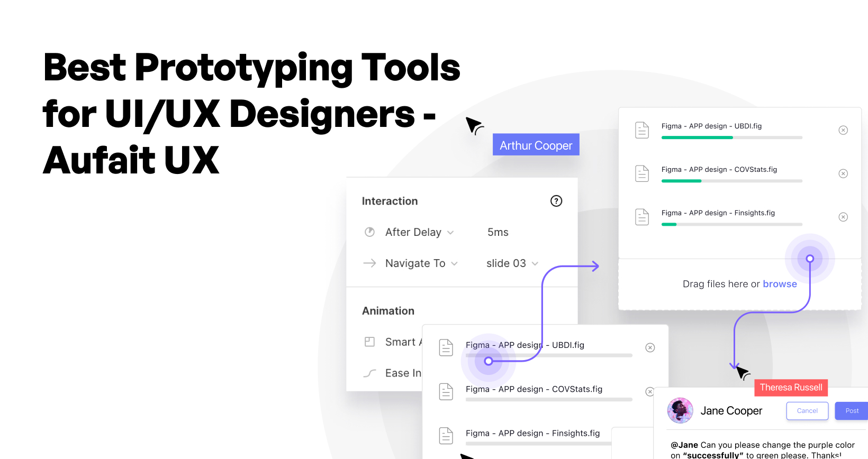Click the @Jane mention in the comment

pos(684,445)
